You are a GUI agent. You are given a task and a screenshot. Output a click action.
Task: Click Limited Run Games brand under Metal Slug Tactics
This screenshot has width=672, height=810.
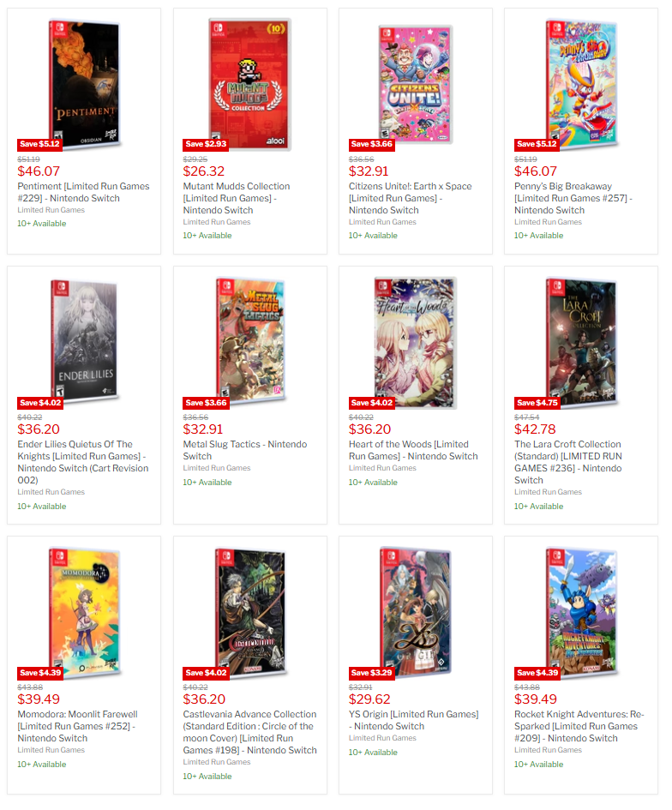[216, 468]
